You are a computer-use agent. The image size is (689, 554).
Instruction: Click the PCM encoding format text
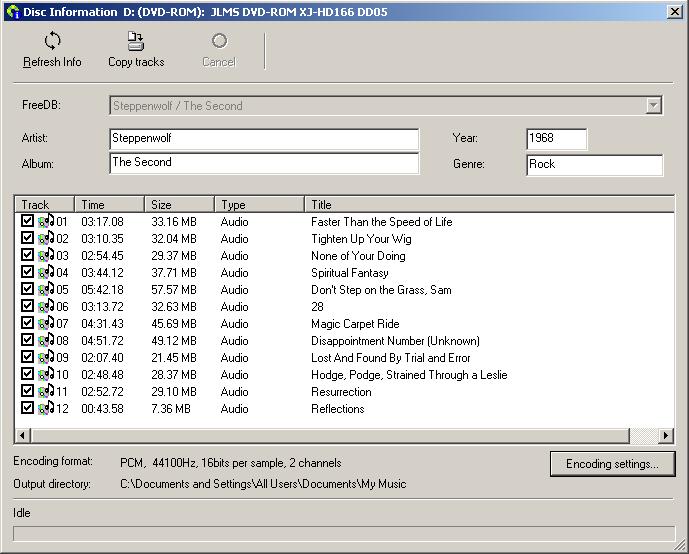coord(230,463)
